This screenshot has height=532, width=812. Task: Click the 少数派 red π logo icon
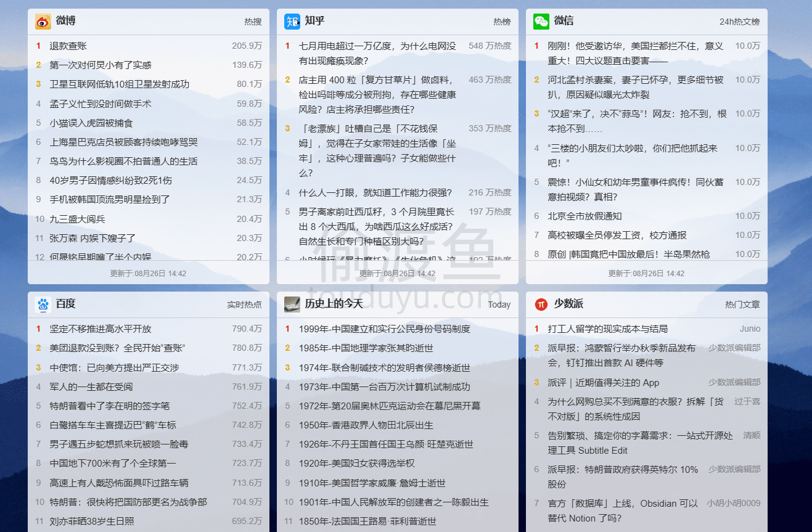(541, 304)
